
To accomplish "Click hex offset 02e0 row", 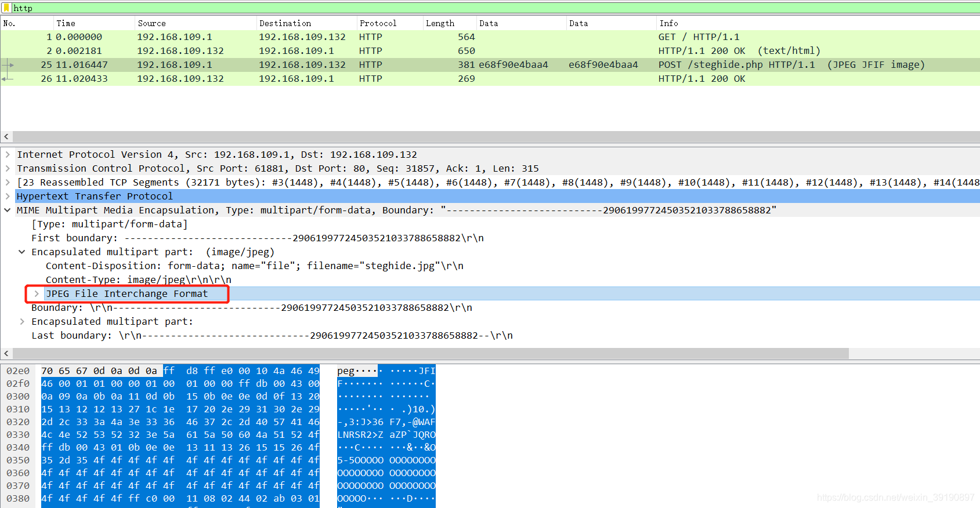I will 18,371.
